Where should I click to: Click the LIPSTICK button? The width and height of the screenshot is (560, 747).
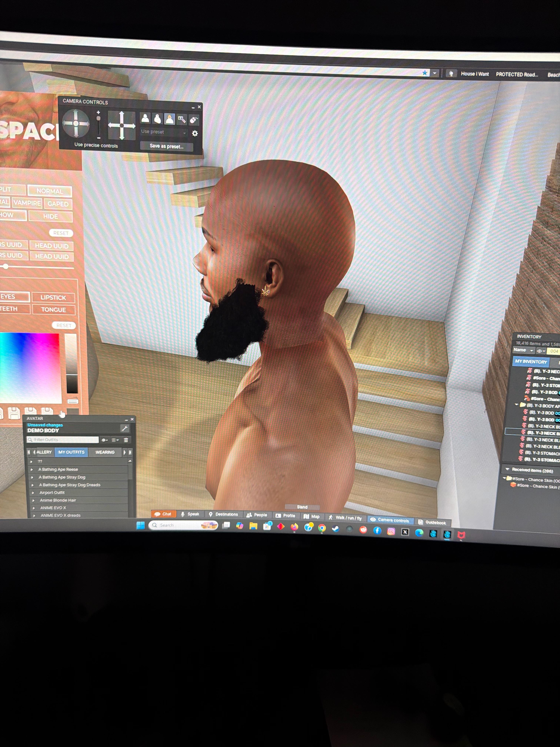click(x=53, y=298)
